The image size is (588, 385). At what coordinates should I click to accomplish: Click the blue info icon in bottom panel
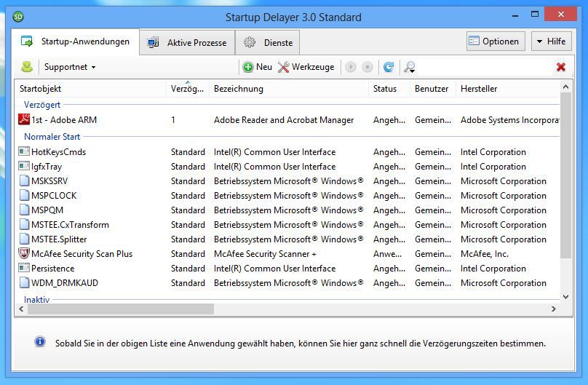point(40,341)
